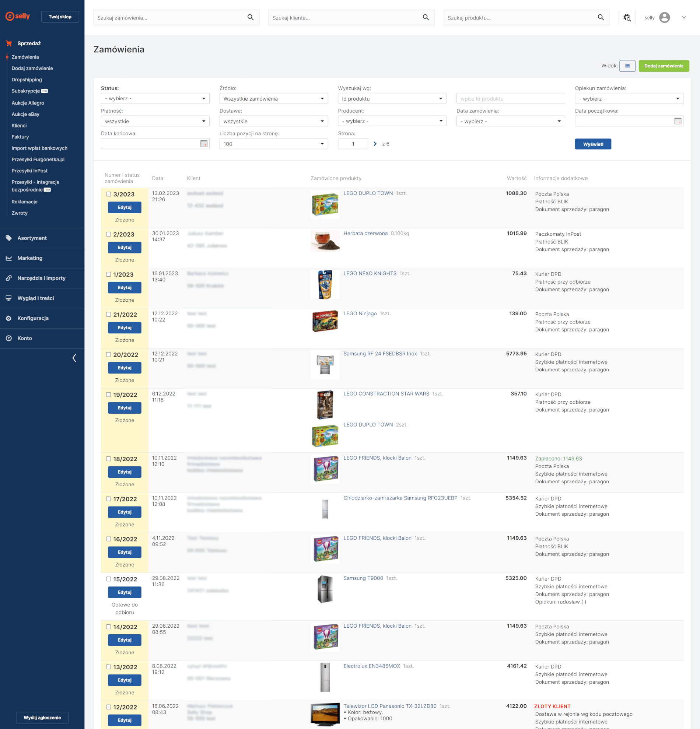The image size is (700, 729).
Task: Select order 20/2022 checkbox
Action: pyautogui.click(x=109, y=355)
